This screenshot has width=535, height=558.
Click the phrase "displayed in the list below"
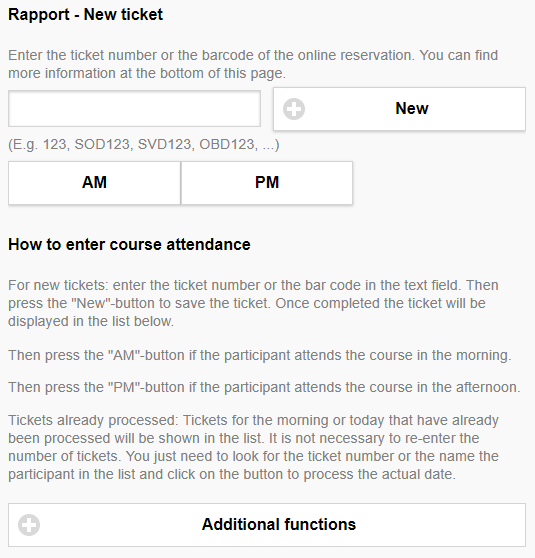(x=91, y=321)
